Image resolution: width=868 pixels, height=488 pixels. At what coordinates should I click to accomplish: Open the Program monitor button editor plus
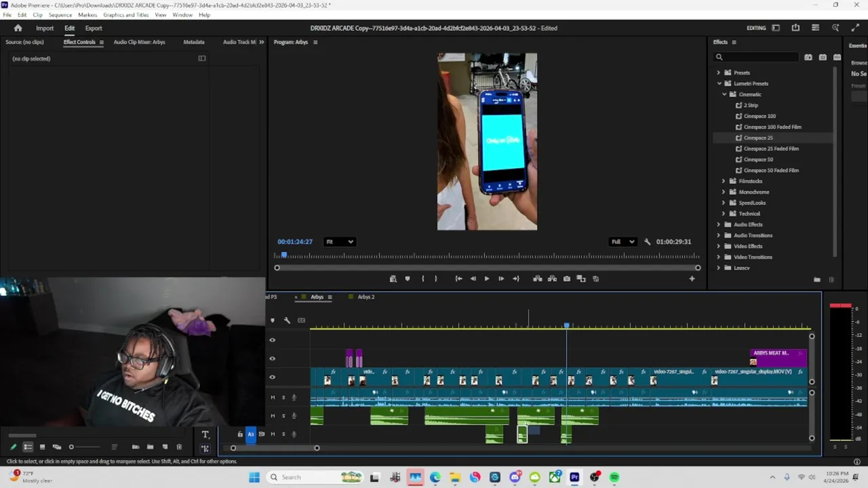(x=692, y=279)
